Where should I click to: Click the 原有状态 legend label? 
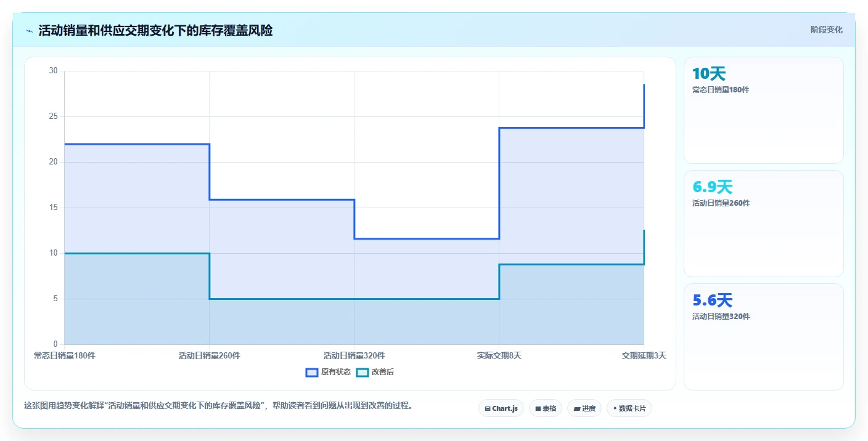pos(336,372)
